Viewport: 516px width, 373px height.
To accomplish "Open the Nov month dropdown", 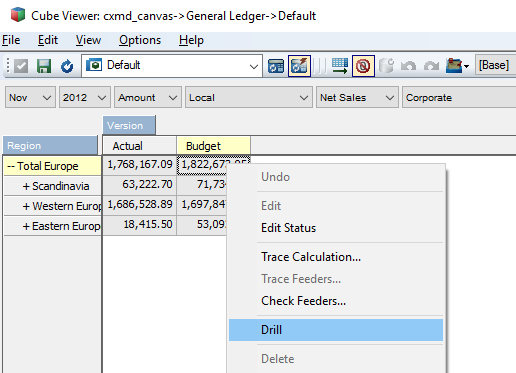I will tap(30, 97).
